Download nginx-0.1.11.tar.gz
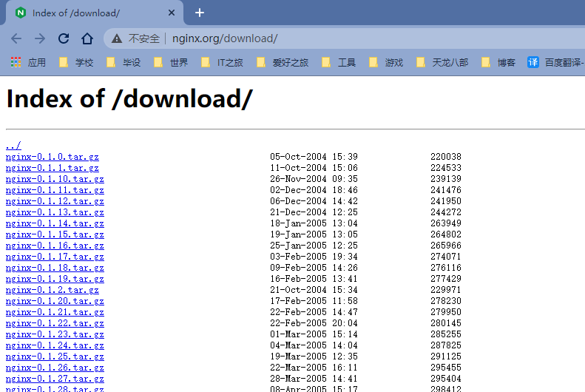 55,190
